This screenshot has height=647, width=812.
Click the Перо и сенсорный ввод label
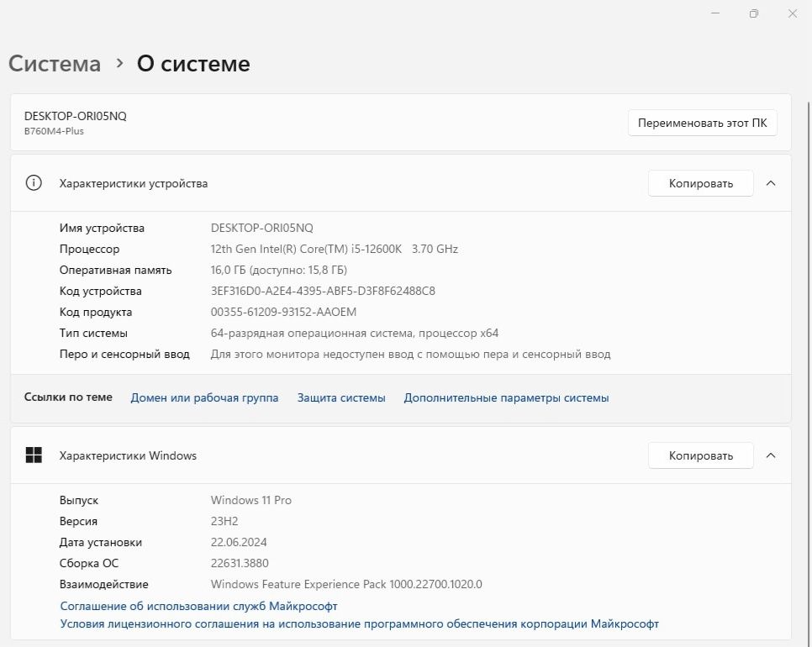pyautogui.click(x=124, y=354)
